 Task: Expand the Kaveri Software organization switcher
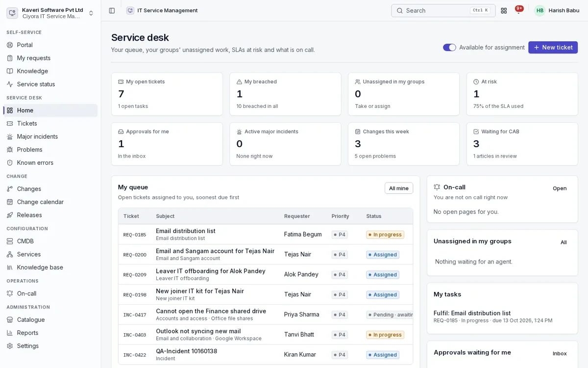tap(50, 13)
